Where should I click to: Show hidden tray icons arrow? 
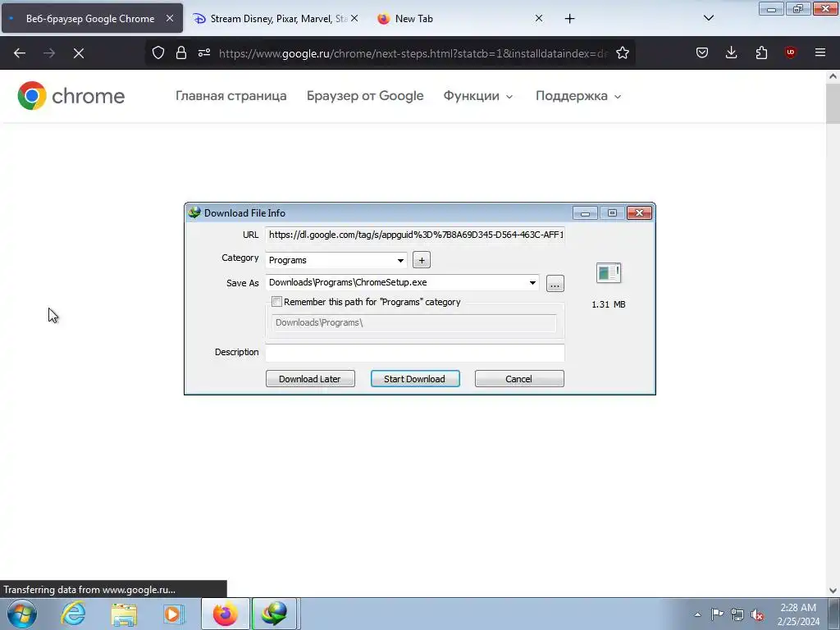pos(697,614)
